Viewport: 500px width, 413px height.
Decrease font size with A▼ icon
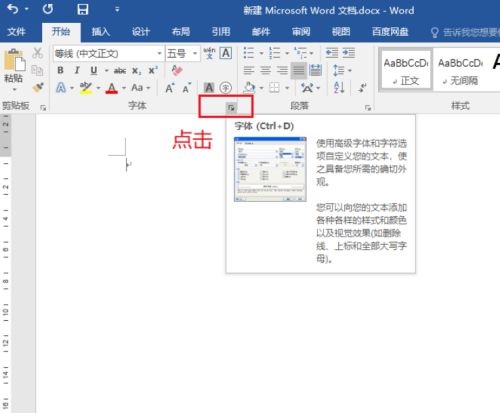point(187,88)
